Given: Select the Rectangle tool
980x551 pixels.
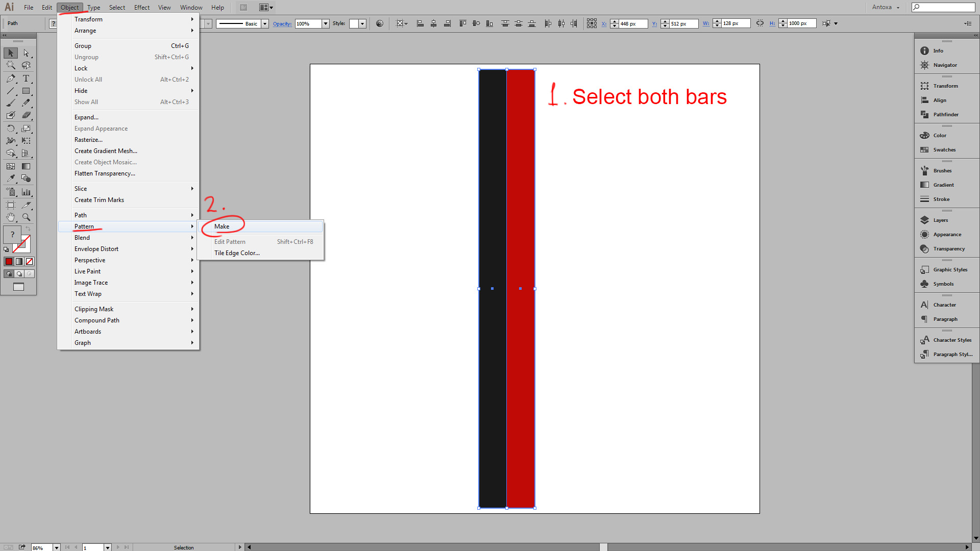Looking at the screenshot, I should [26, 91].
